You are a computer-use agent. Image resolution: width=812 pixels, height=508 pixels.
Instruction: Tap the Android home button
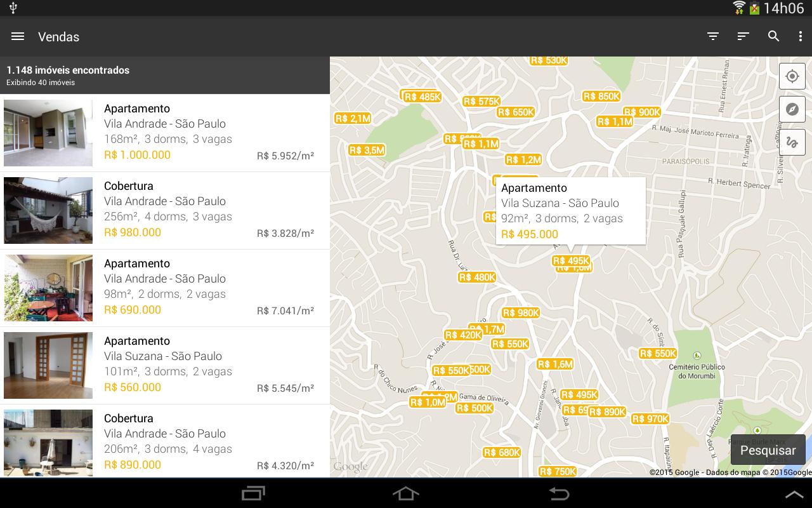(406, 493)
